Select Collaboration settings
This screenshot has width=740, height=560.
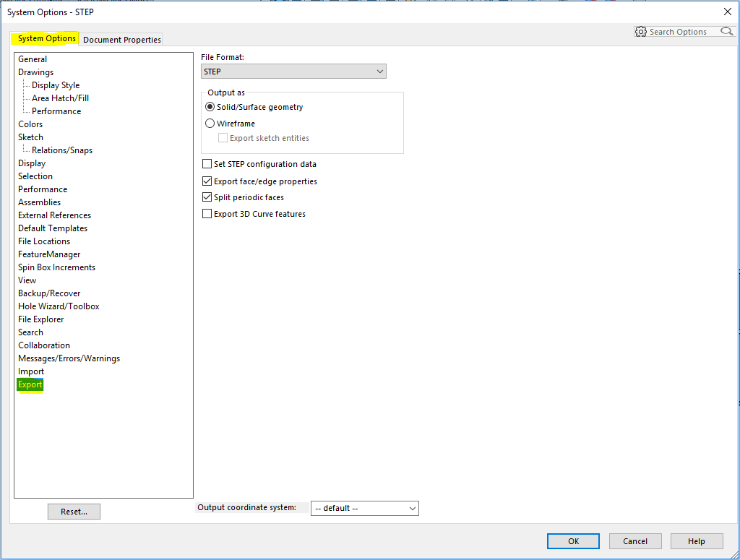44,345
